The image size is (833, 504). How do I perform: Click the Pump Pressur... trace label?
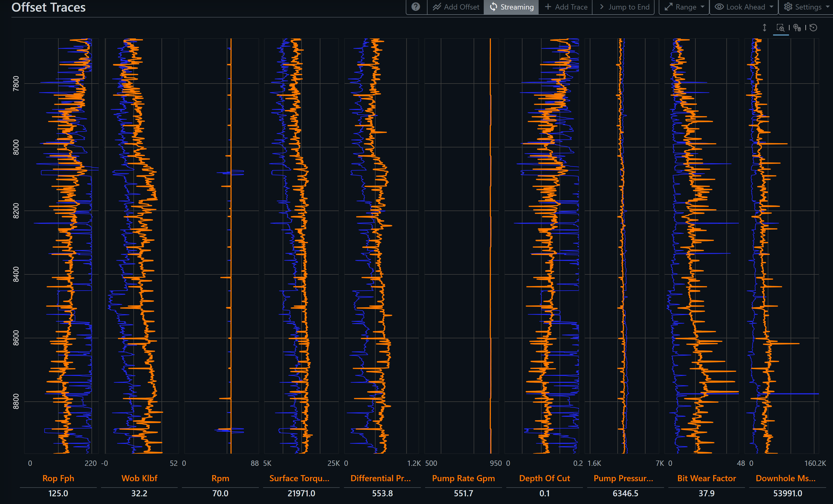coord(623,478)
